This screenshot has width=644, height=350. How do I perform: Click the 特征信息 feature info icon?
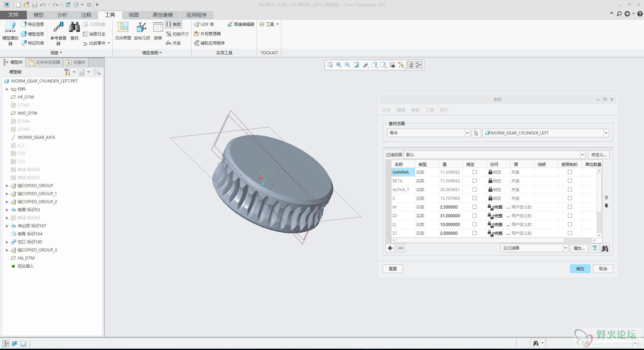tap(23, 24)
